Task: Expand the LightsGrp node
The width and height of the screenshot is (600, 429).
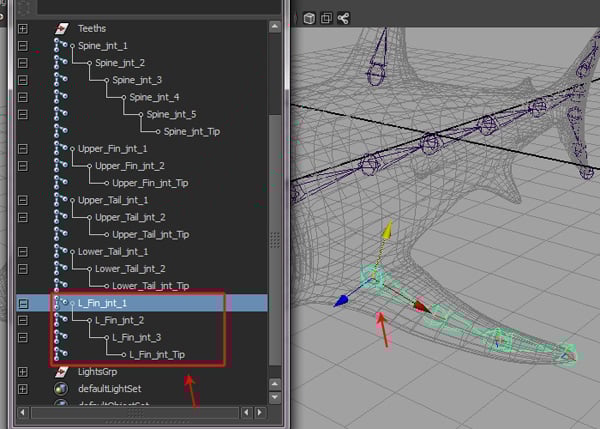Action: tap(23, 371)
